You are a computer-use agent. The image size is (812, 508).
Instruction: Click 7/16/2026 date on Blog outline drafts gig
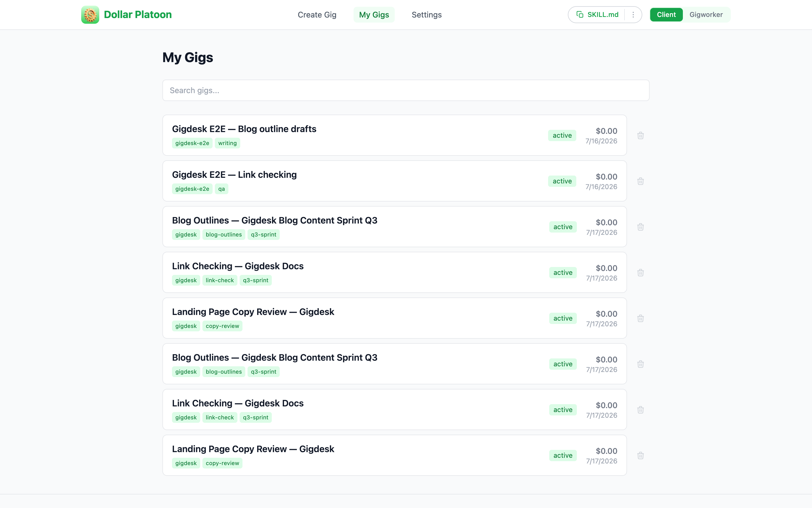coord(601,141)
